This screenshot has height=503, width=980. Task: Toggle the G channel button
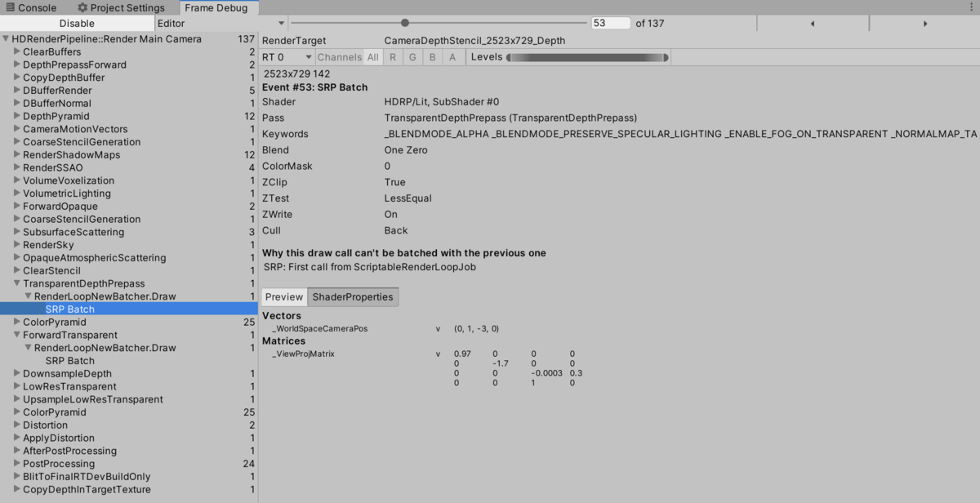tap(412, 57)
